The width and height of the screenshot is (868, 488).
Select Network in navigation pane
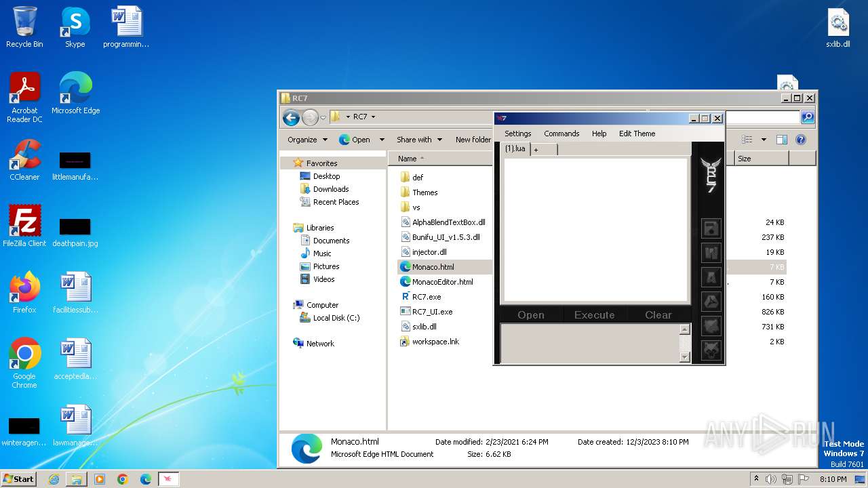pos(320,344)
